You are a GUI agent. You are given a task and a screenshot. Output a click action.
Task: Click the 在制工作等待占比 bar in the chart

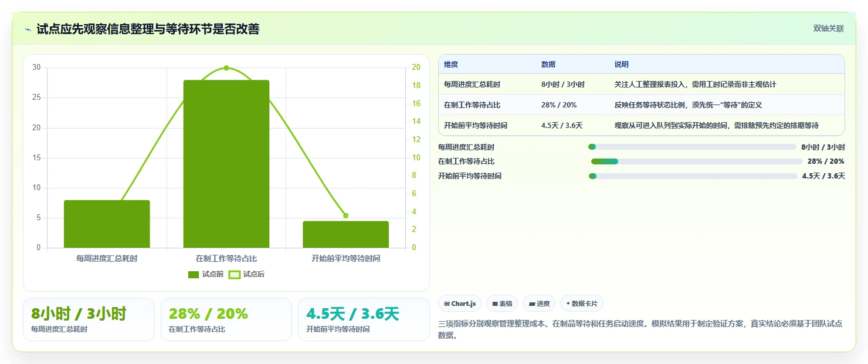pyautogui.click(x=226, y=164)
